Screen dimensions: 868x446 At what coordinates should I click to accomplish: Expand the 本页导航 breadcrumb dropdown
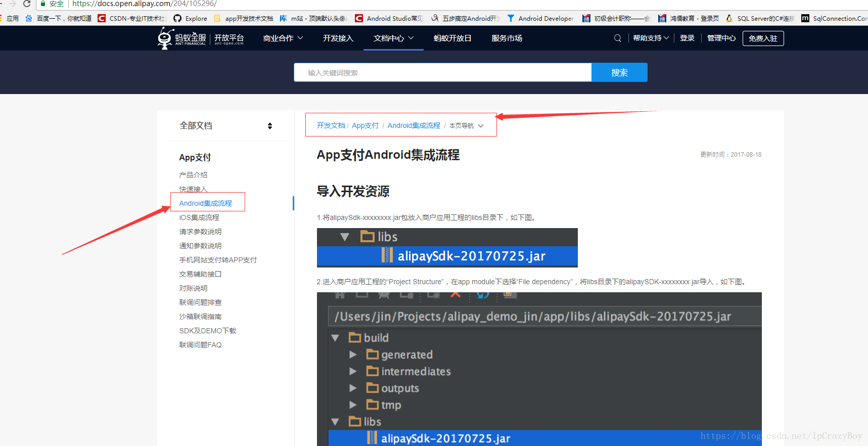(x=467, y=126)
